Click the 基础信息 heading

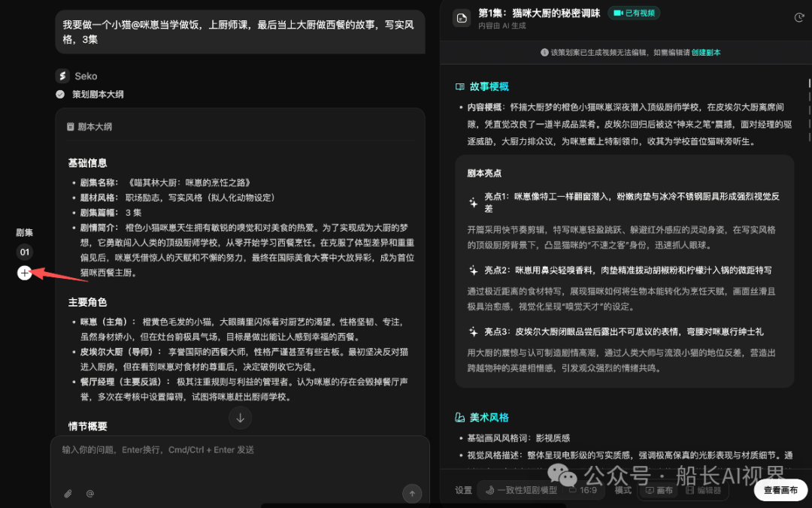(87, 163)
